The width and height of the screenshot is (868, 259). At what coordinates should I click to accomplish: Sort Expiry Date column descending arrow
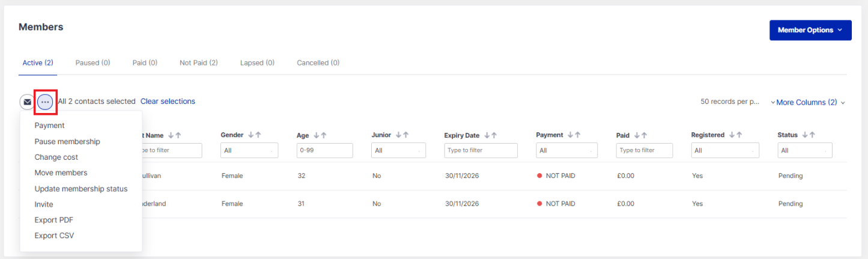(487, 135)
